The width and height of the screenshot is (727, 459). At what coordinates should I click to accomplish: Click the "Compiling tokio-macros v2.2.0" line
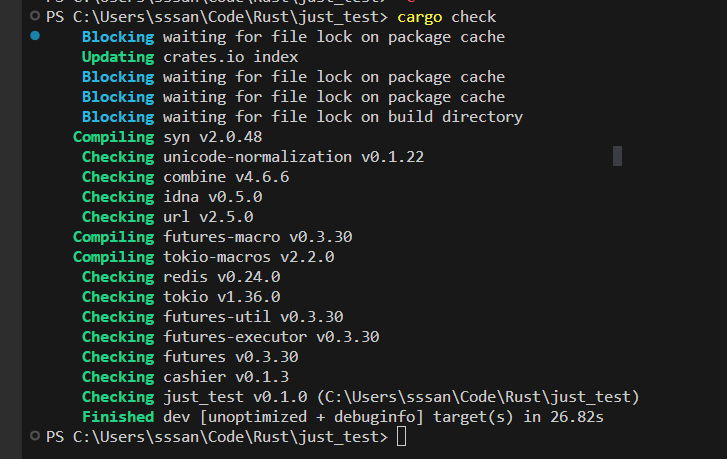203,257
